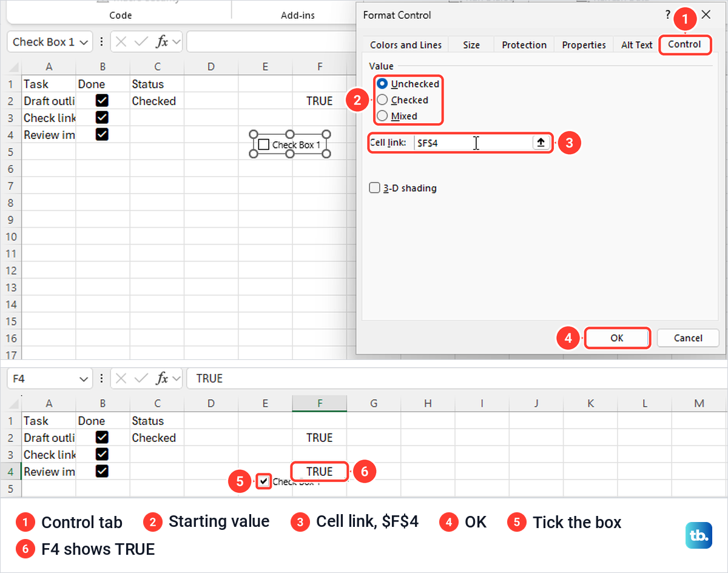Click the Draft outline cell in the lower worksheet
The width and height of the screenshot is (728, 573).
(x=49, y=437)
